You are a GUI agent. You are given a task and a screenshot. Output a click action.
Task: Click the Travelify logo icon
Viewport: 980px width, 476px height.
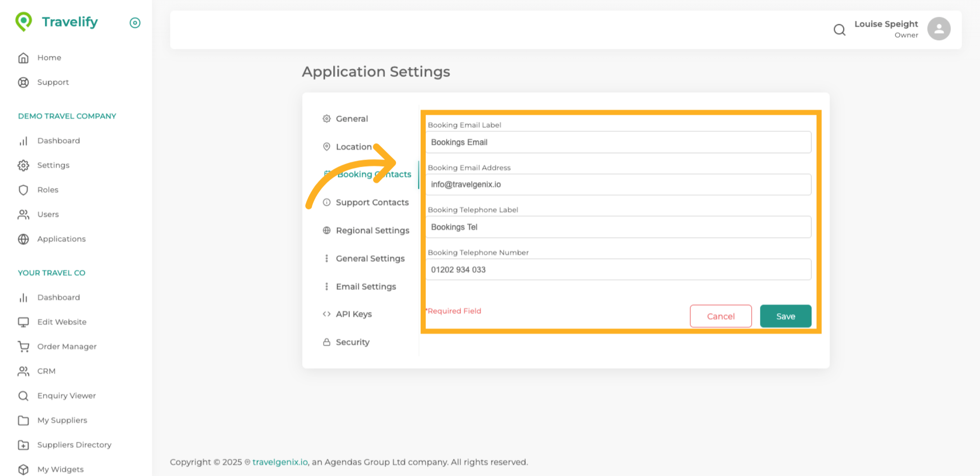pos(23,22)
